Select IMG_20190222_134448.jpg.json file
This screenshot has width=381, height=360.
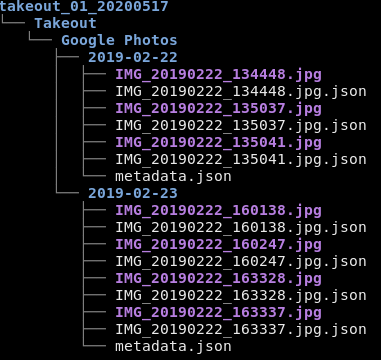[x=241, y=92]
